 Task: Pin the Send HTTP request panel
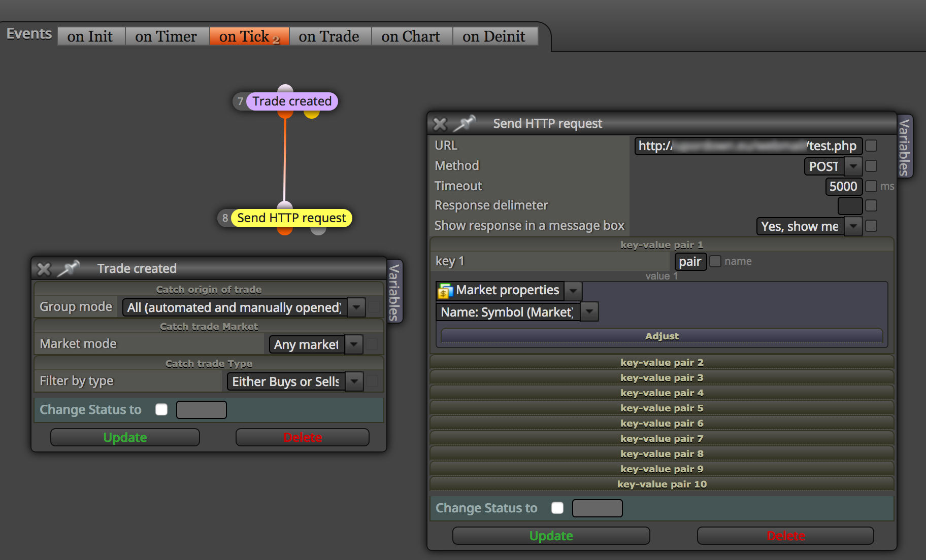click(x=464, y=123)
